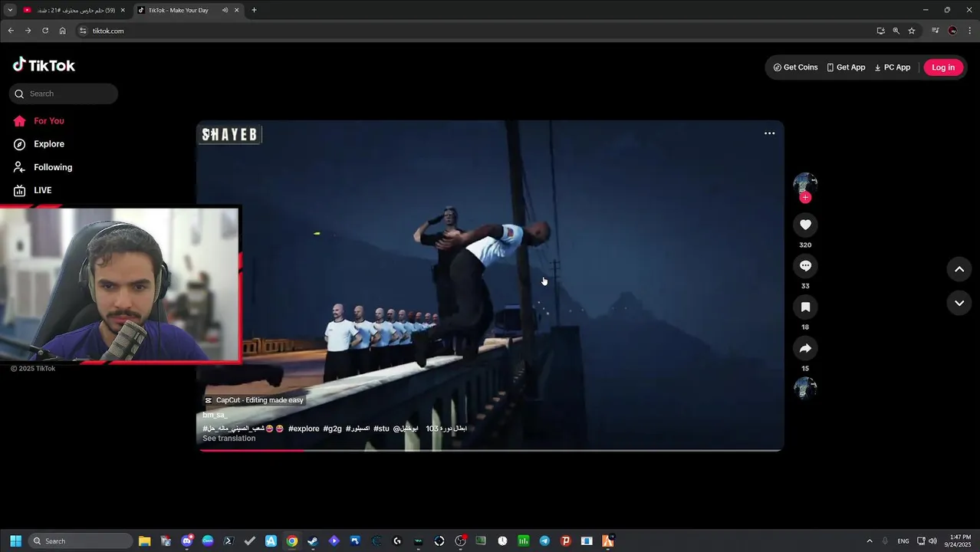Open File Explorer from the taskbar
The image size is (980, 552).
tap(144, 540)
